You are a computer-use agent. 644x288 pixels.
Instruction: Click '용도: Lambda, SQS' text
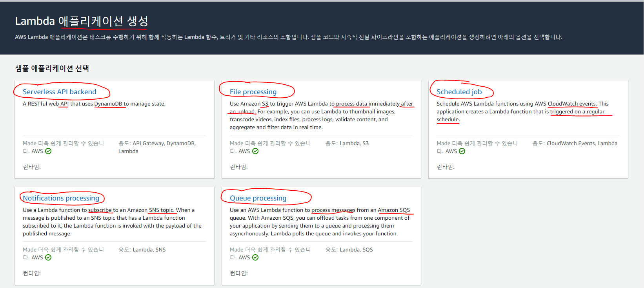(x=349, y=250)
